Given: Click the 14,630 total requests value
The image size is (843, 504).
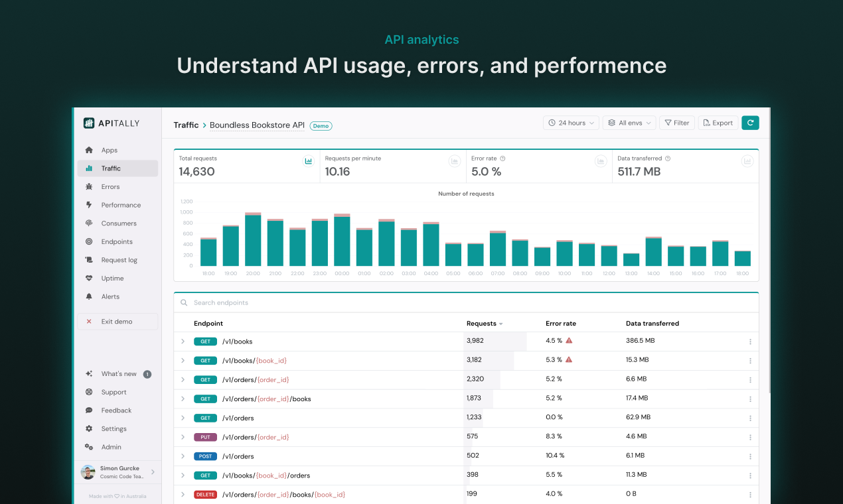Looking at the screenshot, I should [196, 172].
